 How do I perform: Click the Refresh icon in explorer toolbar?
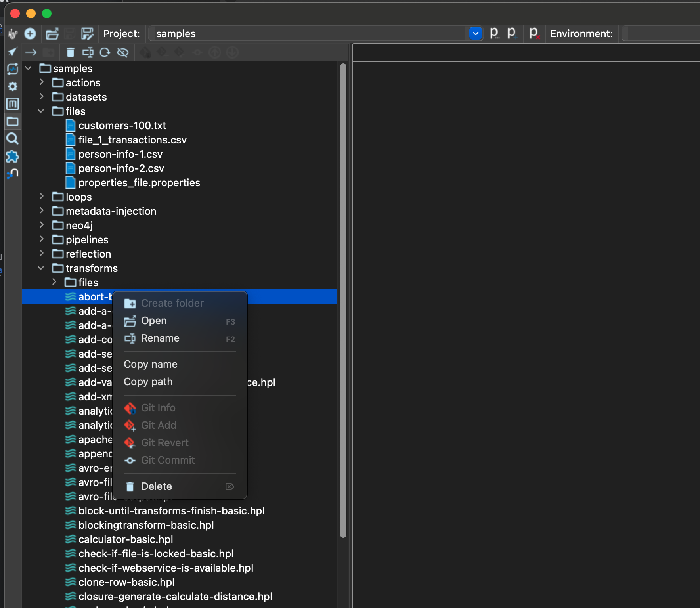pyautogui.click(x=105, y=52)
